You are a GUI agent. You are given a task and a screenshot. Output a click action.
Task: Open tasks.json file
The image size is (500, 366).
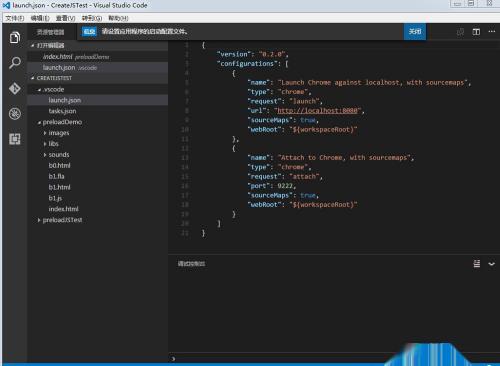click(x=98, y=111)
